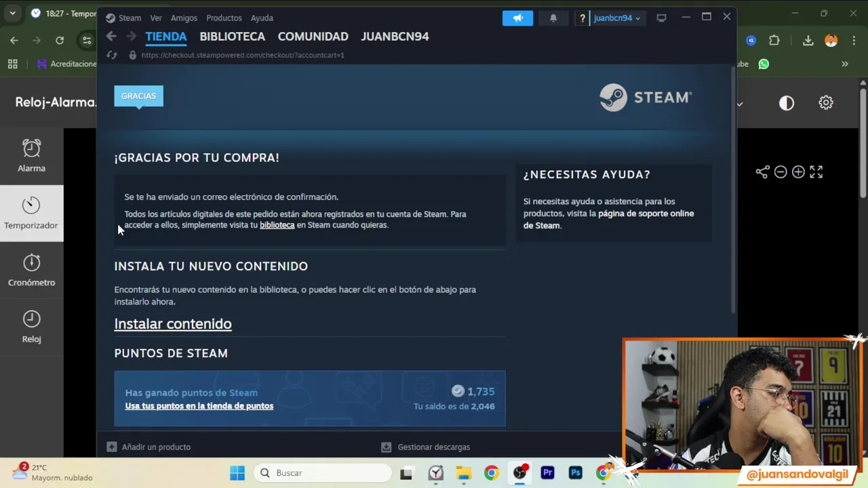The image size is (868, 488).
Task: Open Chrome extensions puzzle icon
Action: pyautogui.click(x=774, y=41)
